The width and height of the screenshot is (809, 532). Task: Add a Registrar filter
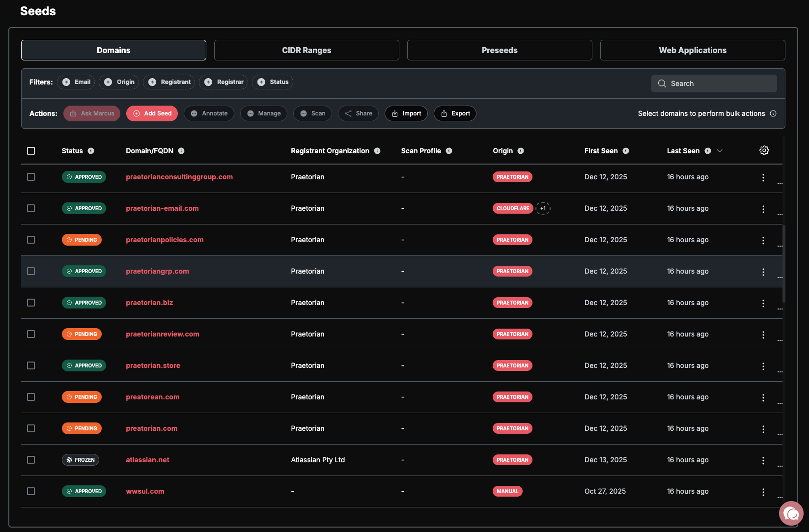[x=223, y=82]
